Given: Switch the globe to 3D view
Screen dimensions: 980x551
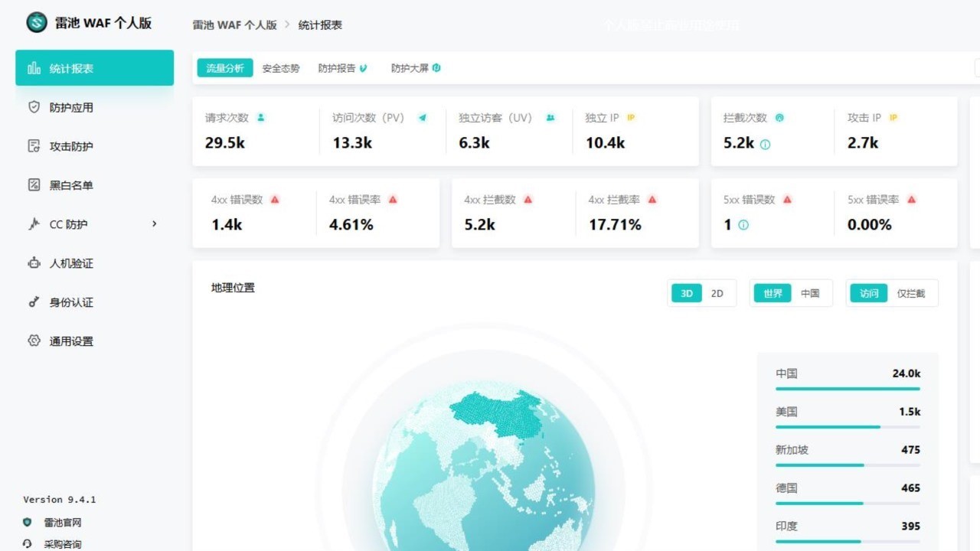Looking at the screenshot, I should pyautogui.click(x=687, y=293).
